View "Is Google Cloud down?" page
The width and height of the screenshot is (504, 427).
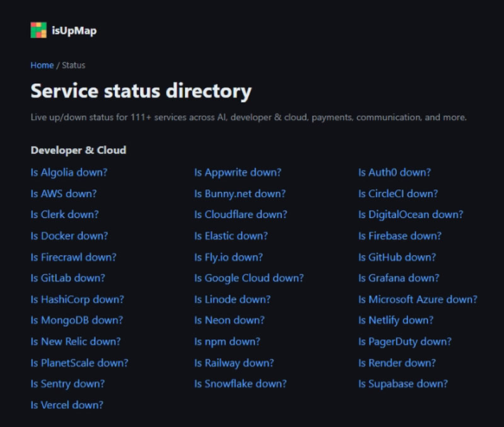[249, 278]
